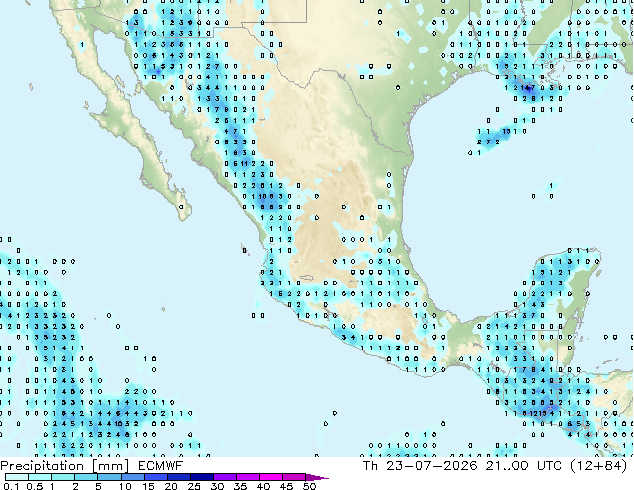Click the 0.1–0.5 mm legend color swatch
Screen dimensions: 634x490
[x=17, y=477]
